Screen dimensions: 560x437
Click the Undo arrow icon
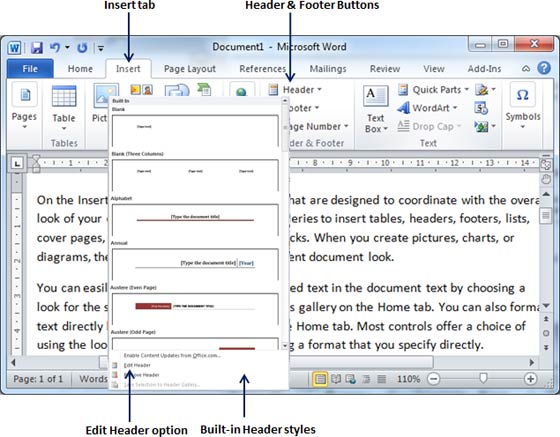coord(55,47)
